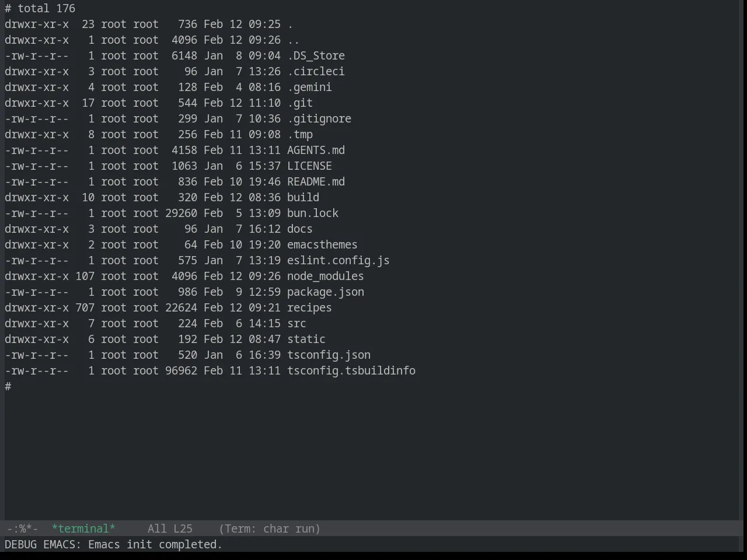Click the 'total 176' output line
This screenshot has width=747, height=560.
[x=40, y=8]
